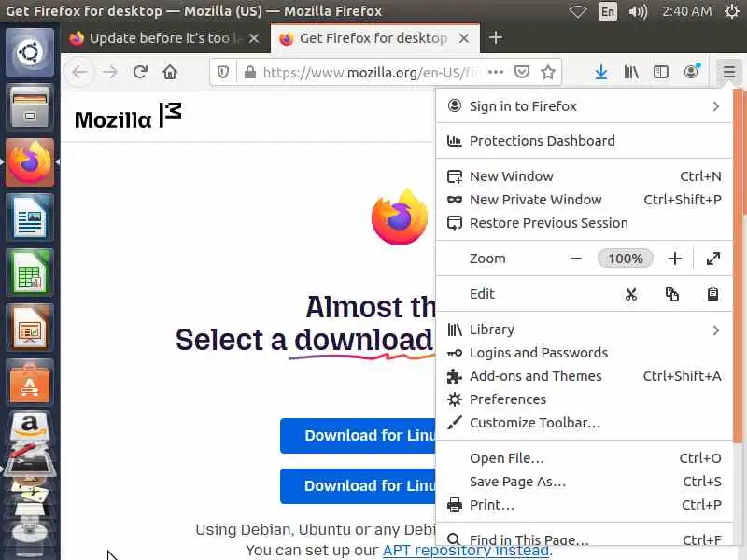Open the En keyboard layout indicator
Viewport: 747px width, 560px height.
coord(608,11)
